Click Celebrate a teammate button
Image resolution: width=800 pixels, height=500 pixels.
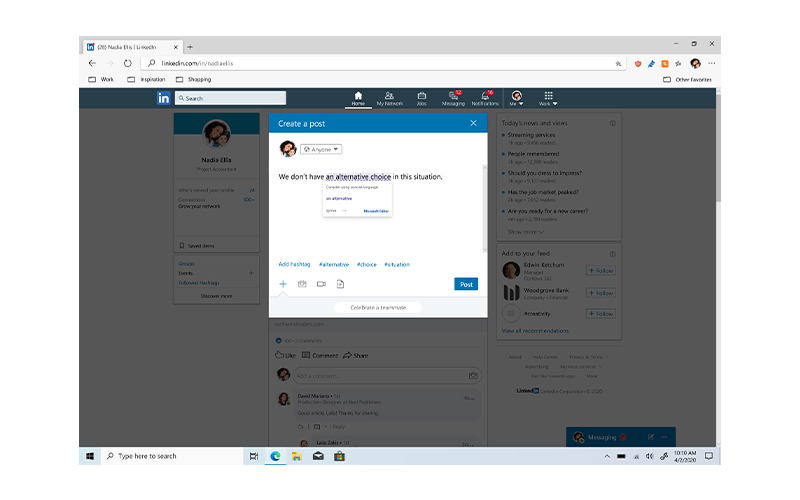tap(378, 307)
